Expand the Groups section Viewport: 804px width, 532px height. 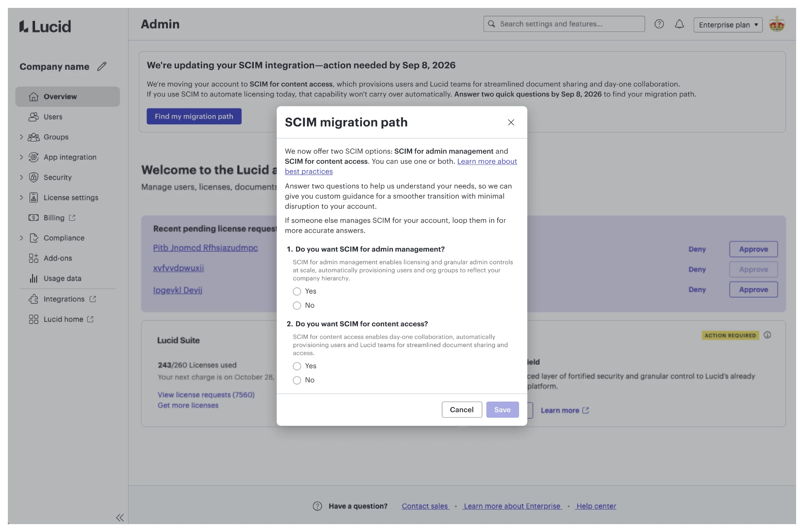click(x=21, y=137)
